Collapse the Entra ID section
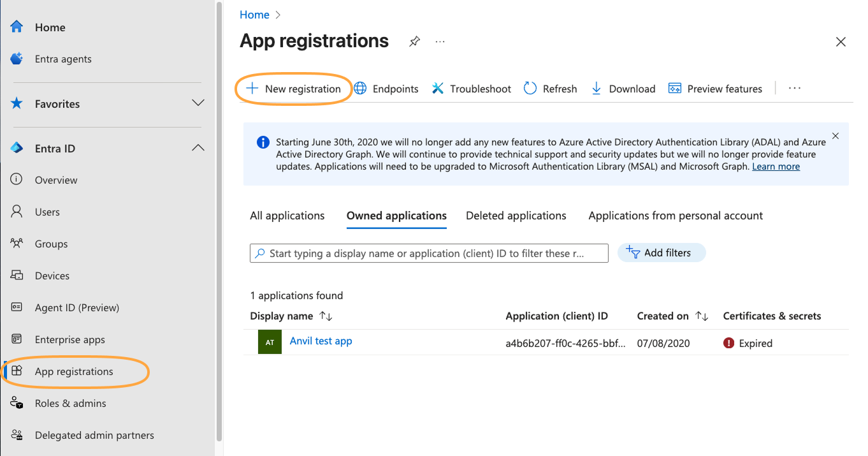868x456 pixels. pos(198,147)
